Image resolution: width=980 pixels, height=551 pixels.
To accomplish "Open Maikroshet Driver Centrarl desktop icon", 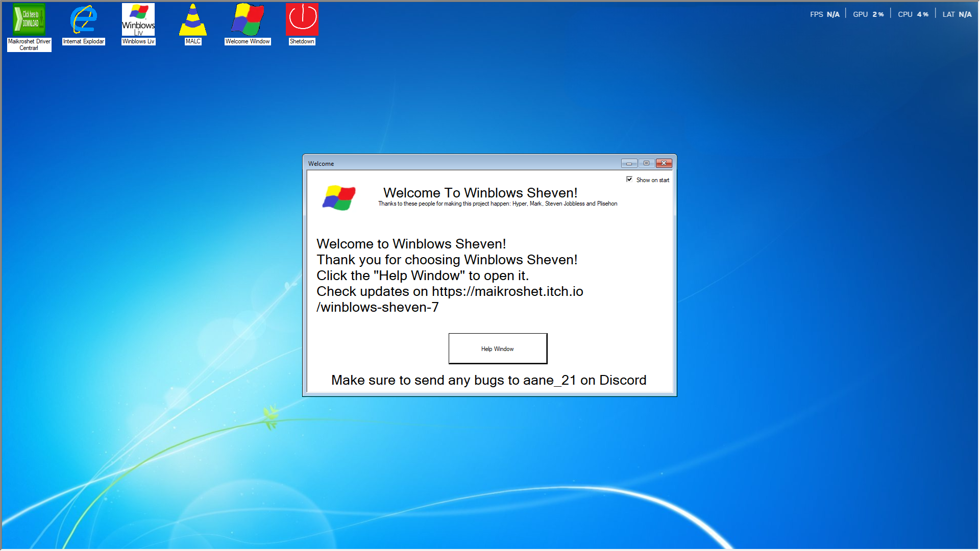I will [x=29, y=20].
